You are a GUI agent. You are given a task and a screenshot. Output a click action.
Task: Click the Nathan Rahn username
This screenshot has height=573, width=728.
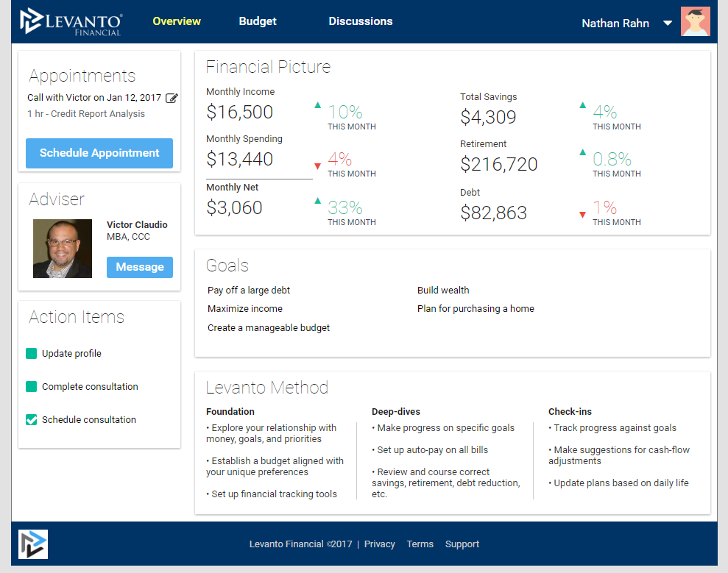click(x=615, y=24)
